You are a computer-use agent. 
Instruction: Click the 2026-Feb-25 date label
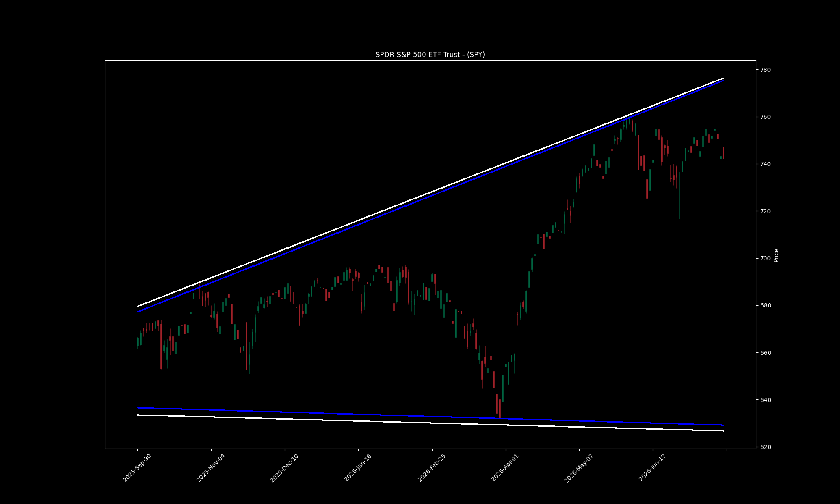(432, 468)
